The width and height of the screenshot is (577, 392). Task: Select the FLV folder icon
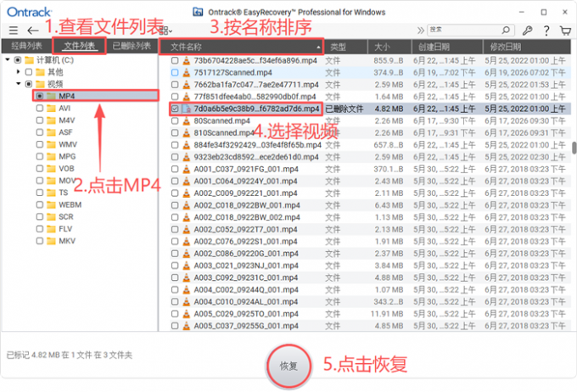pos(51,229)
